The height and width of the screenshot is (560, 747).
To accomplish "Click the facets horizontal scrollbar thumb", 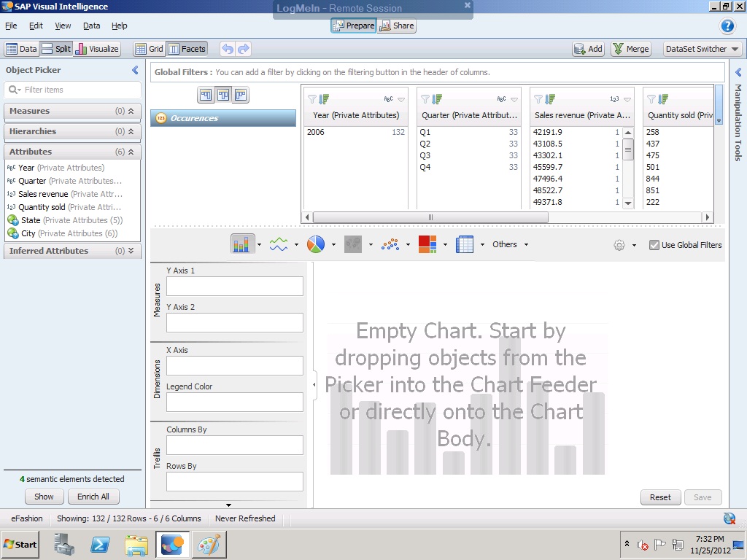I will (430, 217).
